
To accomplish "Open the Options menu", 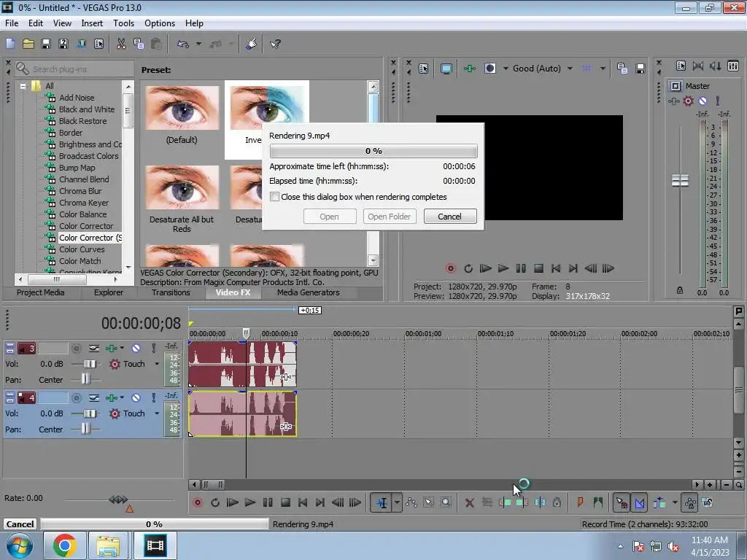I will 160,23.
